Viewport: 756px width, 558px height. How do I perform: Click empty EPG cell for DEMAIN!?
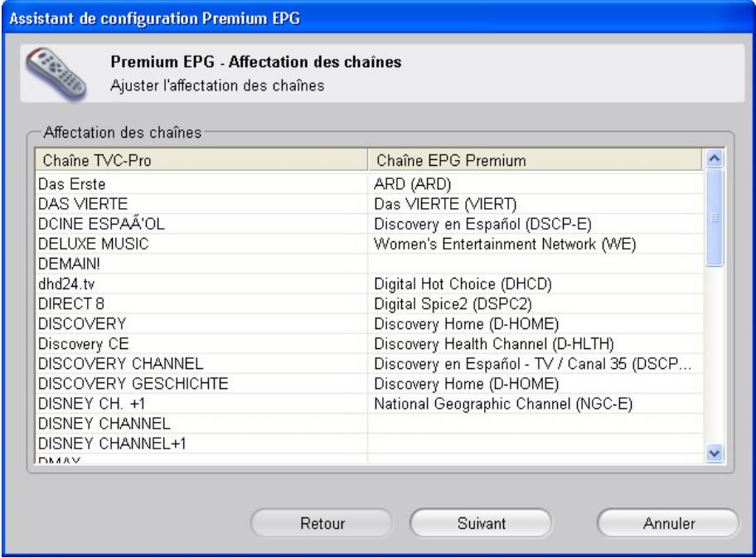click(535, 264)
